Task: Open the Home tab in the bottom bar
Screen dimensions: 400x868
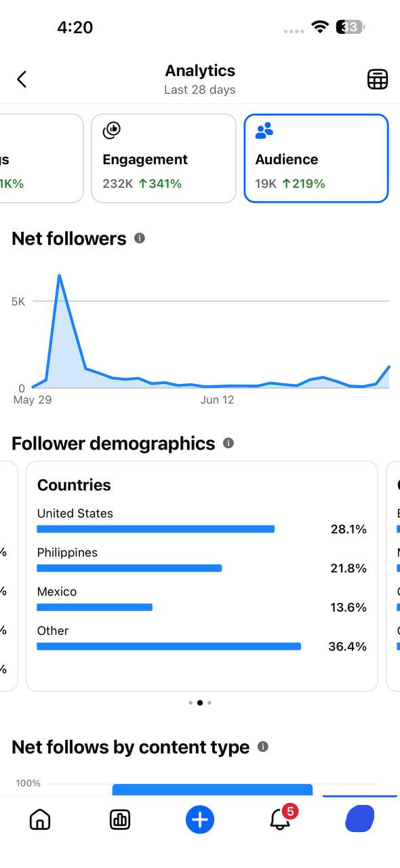Action: point(40,820)
